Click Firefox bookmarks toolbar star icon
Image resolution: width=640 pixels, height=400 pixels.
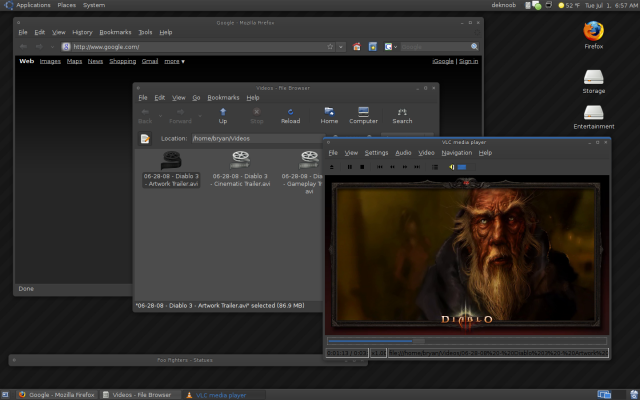tap(373, 47)
